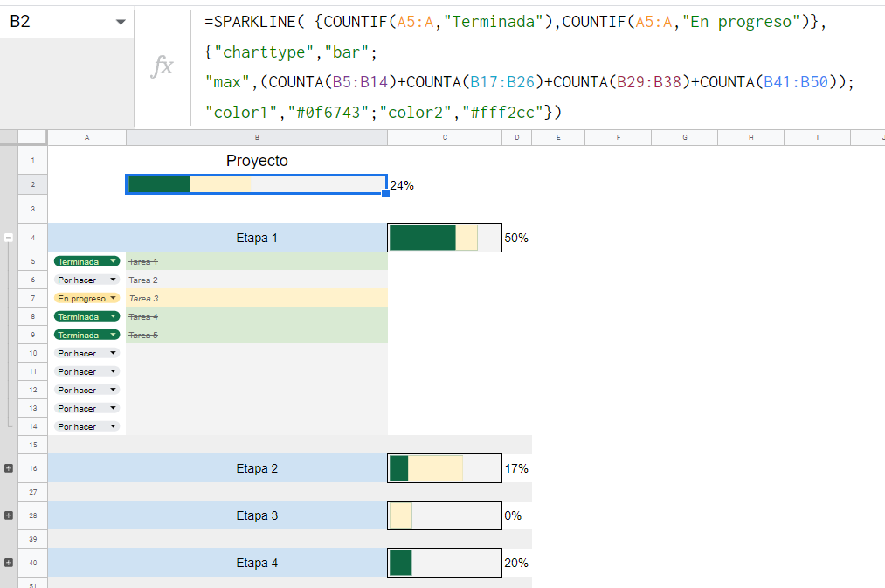This screenshot has height=588, width=885.
Task: Select column B header
Action: pyautogui.click(x=257, y=137)
